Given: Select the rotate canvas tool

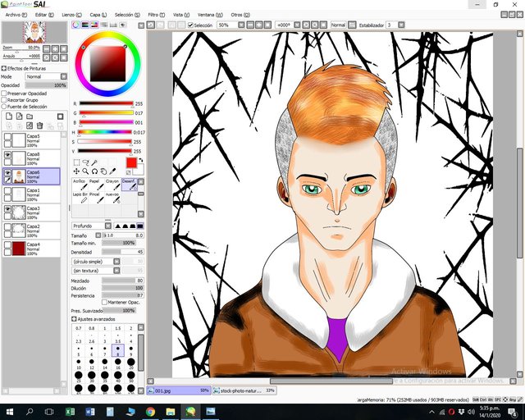Looking at the screenshot, I should 95,171.
